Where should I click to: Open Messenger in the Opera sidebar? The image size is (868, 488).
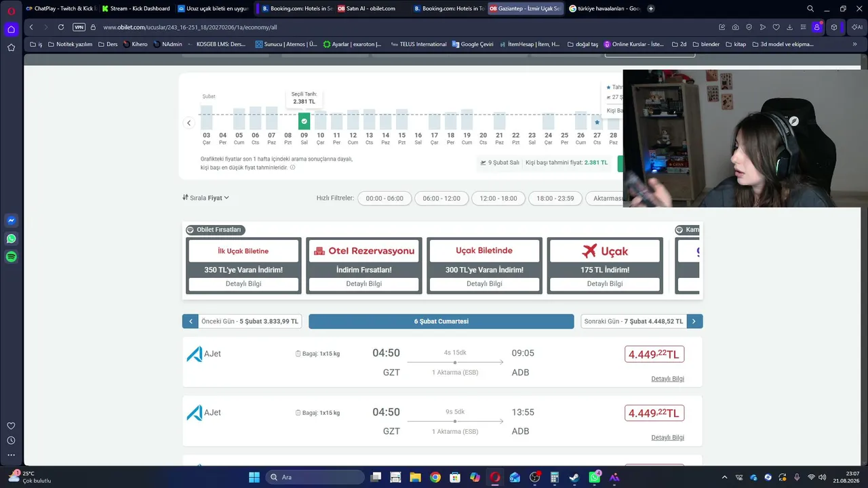click(x=11, y=220)
